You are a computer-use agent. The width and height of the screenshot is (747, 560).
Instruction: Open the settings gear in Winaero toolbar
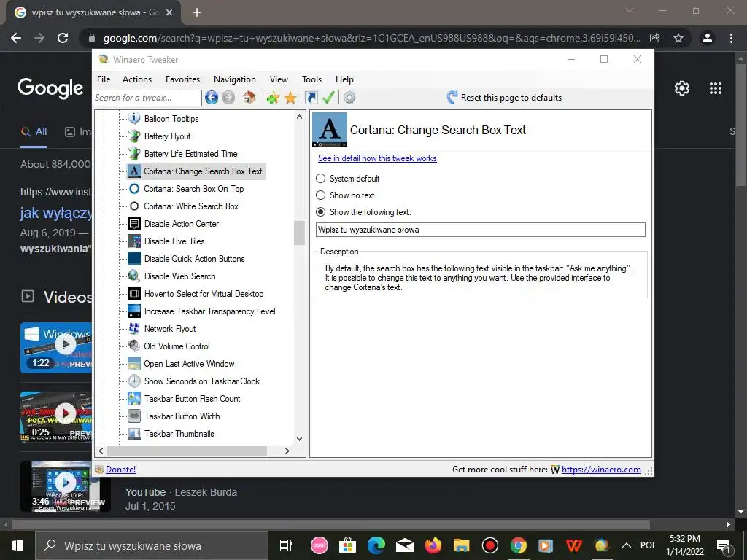[x=349, y=98]
